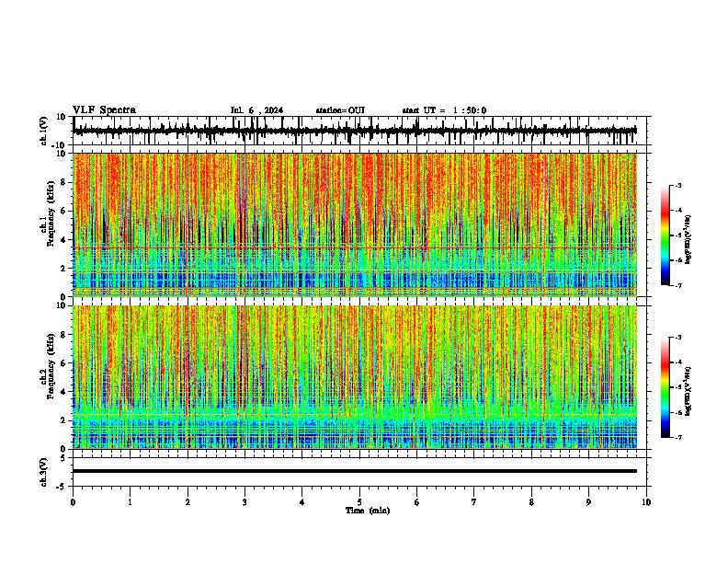The width and height of the screenshot is (728, 563).
Task: Click the red horizontal line near 3.4 kHz in ch.1
Action: [x=355, y=248]
